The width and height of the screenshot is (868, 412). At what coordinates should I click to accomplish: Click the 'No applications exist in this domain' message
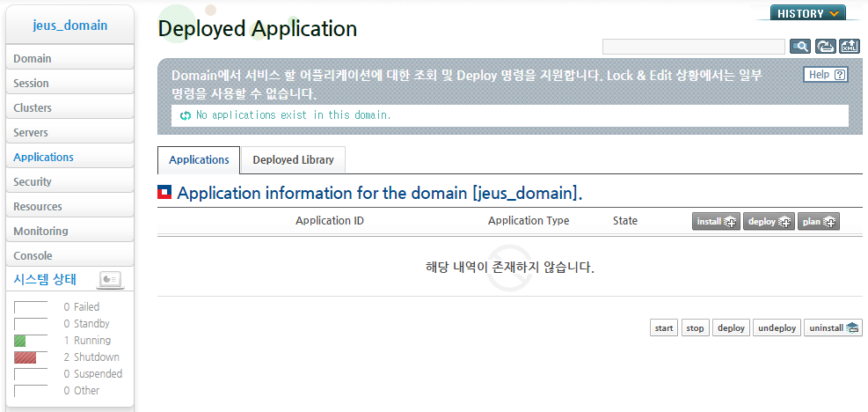tap(294, 115)
